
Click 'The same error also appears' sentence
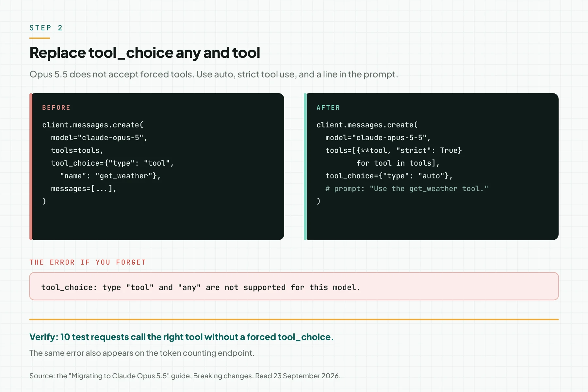click(x=142, y=353)
